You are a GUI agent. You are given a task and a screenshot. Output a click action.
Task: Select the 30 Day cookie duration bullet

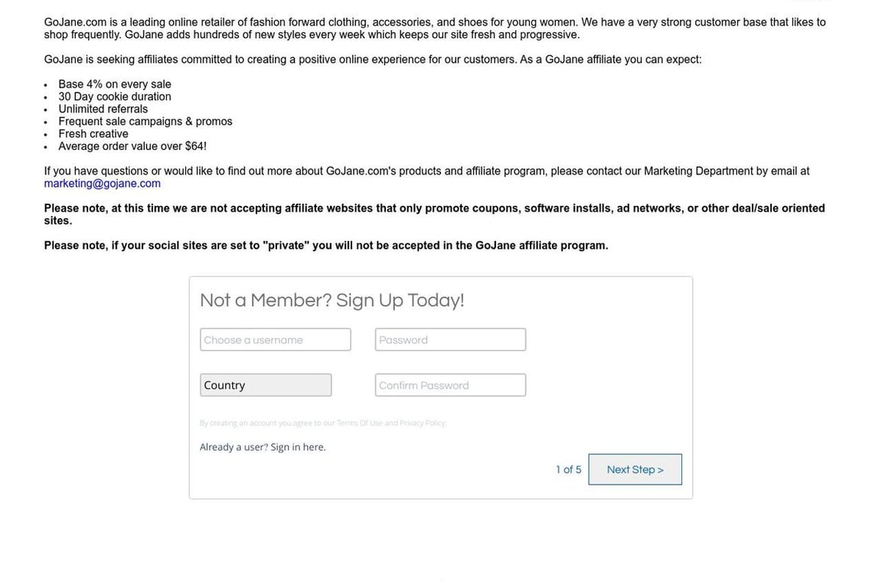[115, 96]
